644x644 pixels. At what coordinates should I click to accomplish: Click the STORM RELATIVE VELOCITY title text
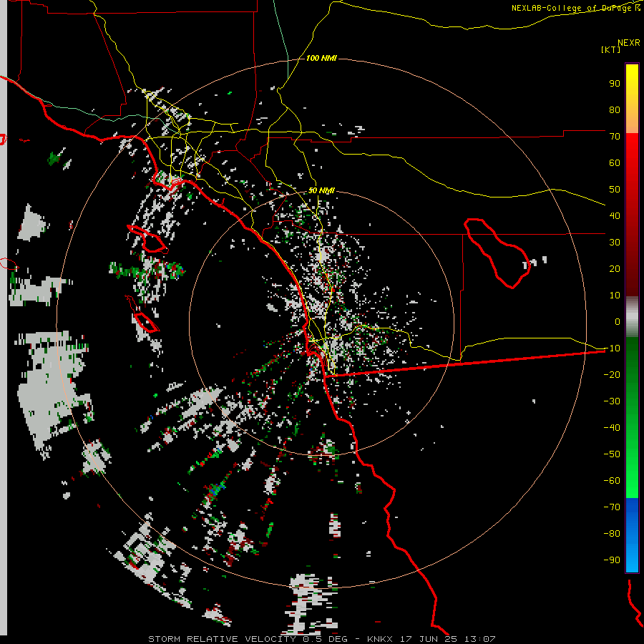(x=222, y=639)
